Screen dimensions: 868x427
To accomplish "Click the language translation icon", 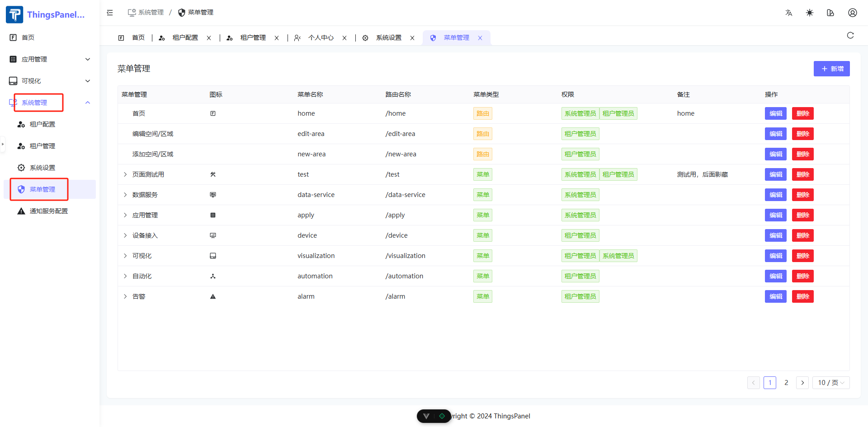I will tap(789, 13).
